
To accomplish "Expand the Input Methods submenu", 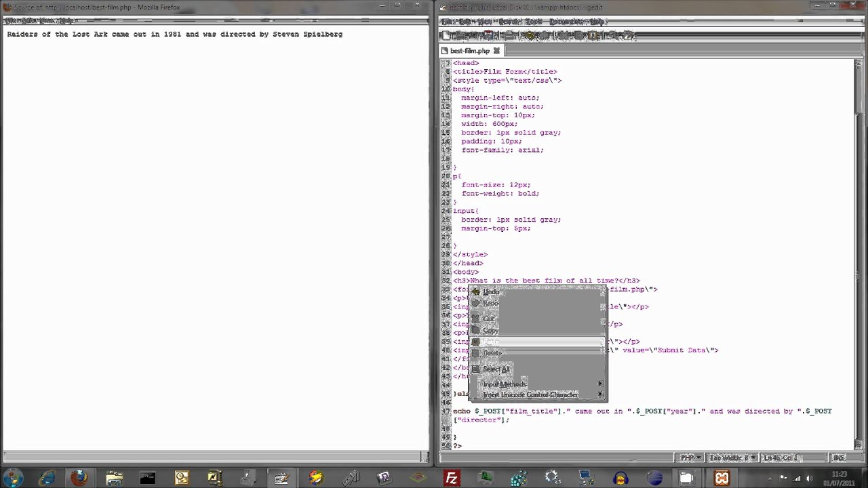I will coord(537,384).
